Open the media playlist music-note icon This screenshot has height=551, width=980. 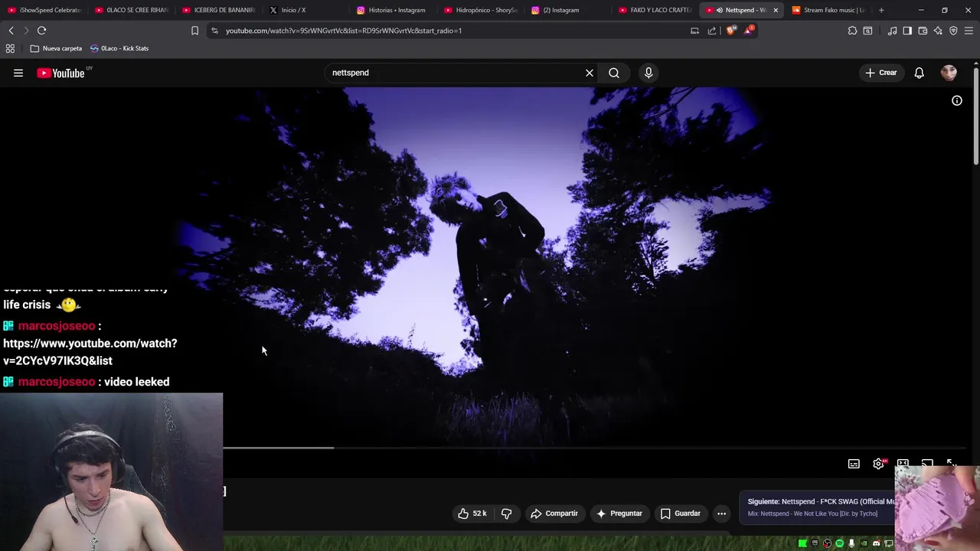[892, 31]
